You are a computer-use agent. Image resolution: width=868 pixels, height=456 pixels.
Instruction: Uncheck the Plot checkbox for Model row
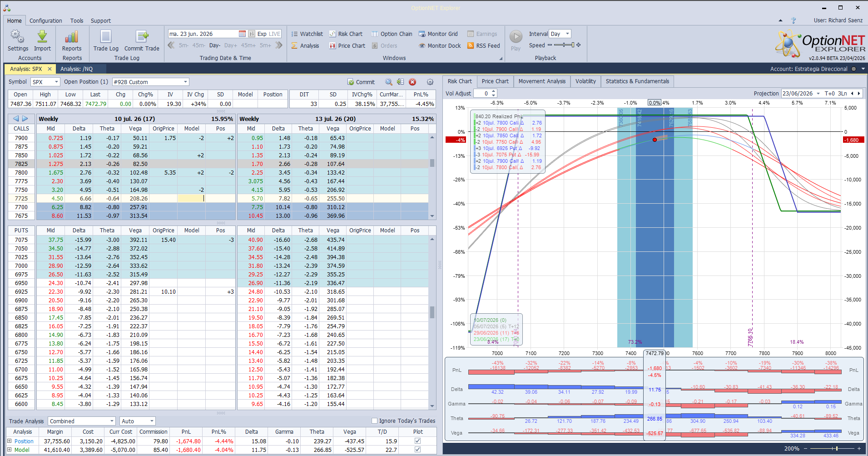click(x=417, y=449)
